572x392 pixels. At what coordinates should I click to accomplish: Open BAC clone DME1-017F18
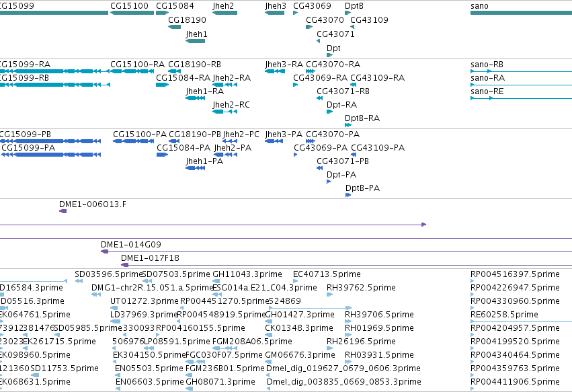347,266
